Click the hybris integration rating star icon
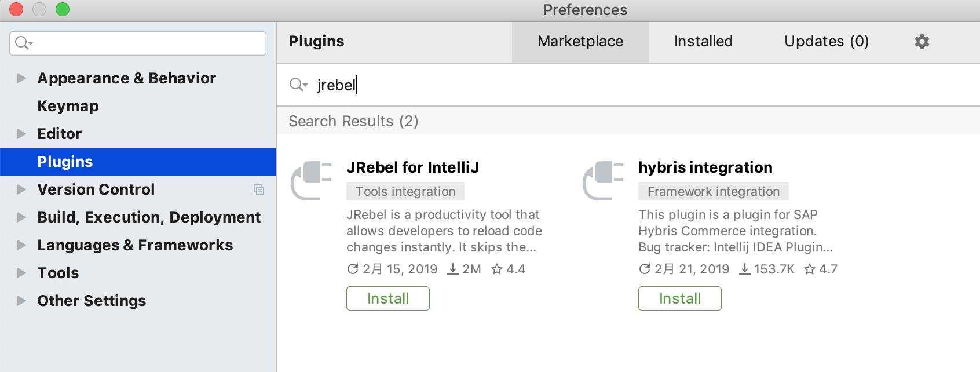Image resolution: width=980 pixels, height=372 pixels. click(x=810, y=269)
